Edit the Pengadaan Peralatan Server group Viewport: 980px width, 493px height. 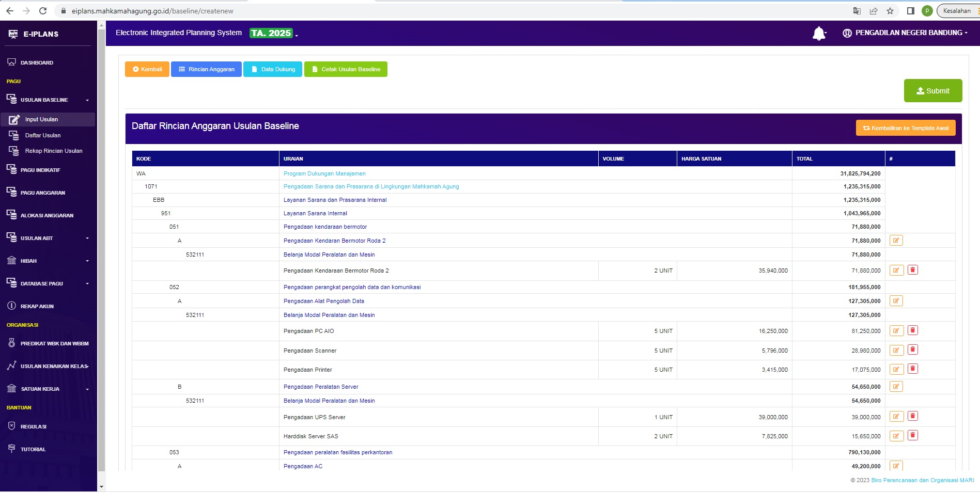coord(896,387)
